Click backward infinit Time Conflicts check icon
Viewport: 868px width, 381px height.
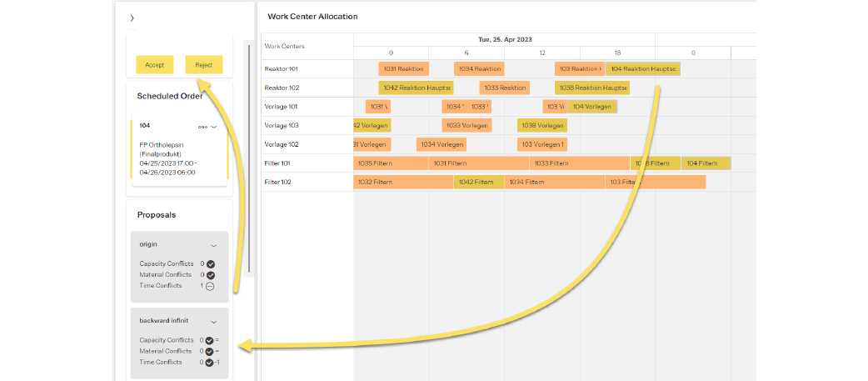pyautogui.click(x=209, y=363)
